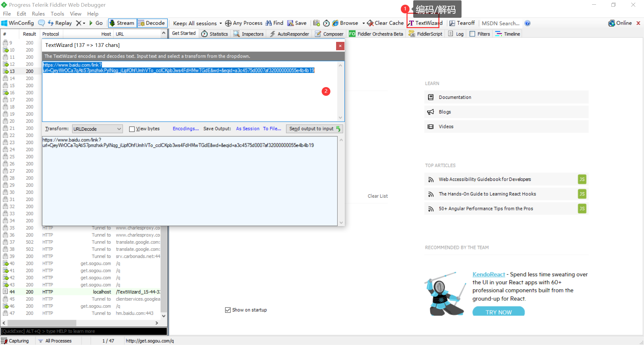Image resolution: width=644 pixels, height=345 pixels.
Task: Open WinConfig from the toolbar
Action: [x=18, y=23]
